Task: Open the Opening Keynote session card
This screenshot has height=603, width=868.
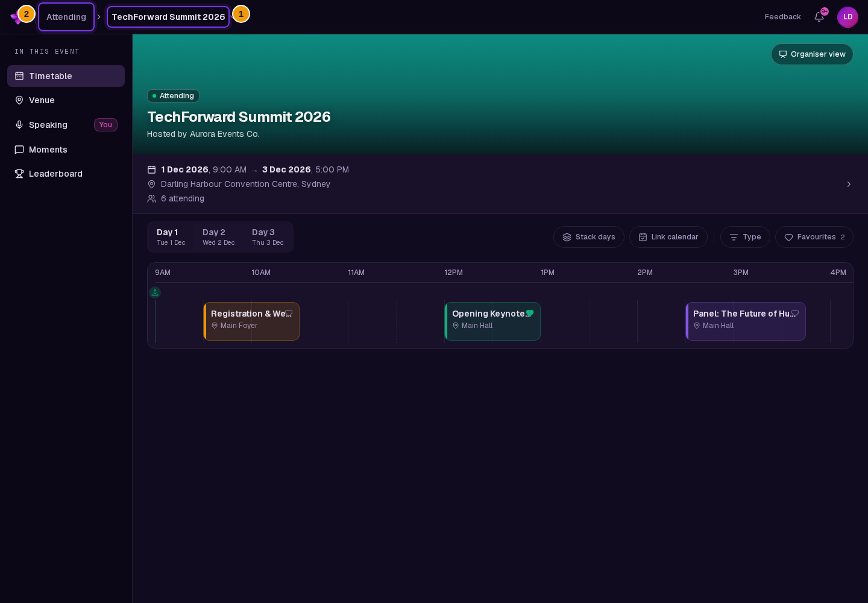Action: pyautogui.click(x=492, y=321)
